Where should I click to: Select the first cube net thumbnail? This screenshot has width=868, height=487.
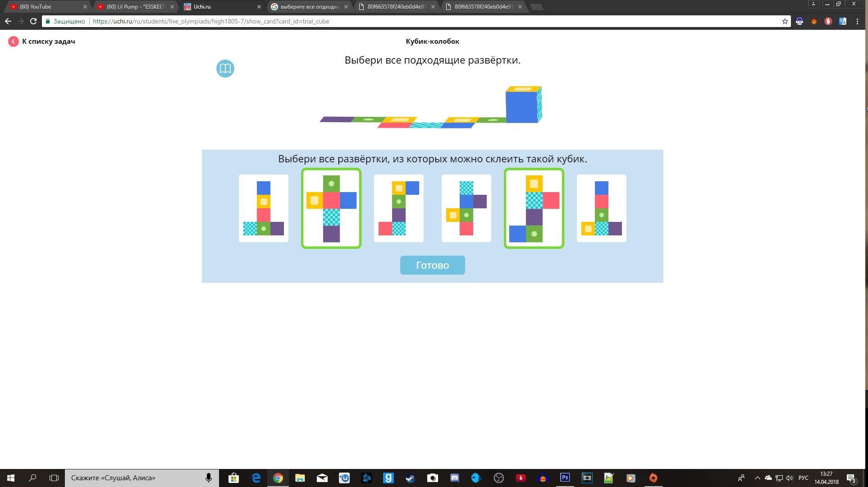(264, 208)
